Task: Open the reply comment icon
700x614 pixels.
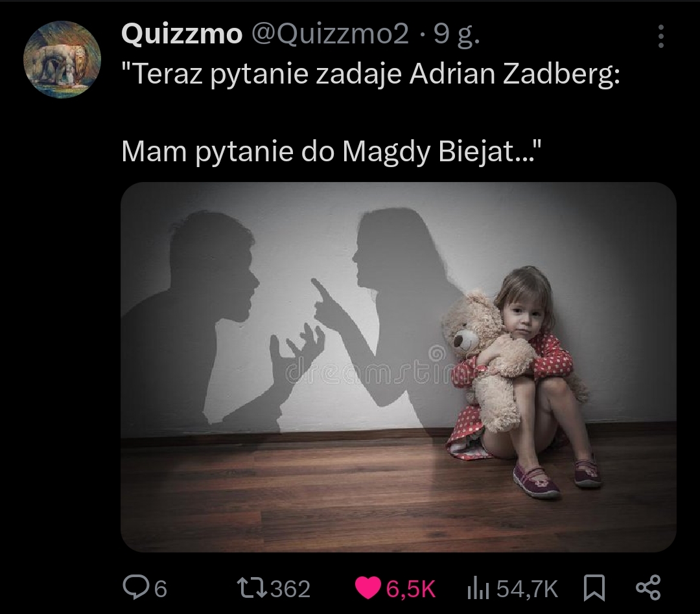Action: [x=136, y=587]
